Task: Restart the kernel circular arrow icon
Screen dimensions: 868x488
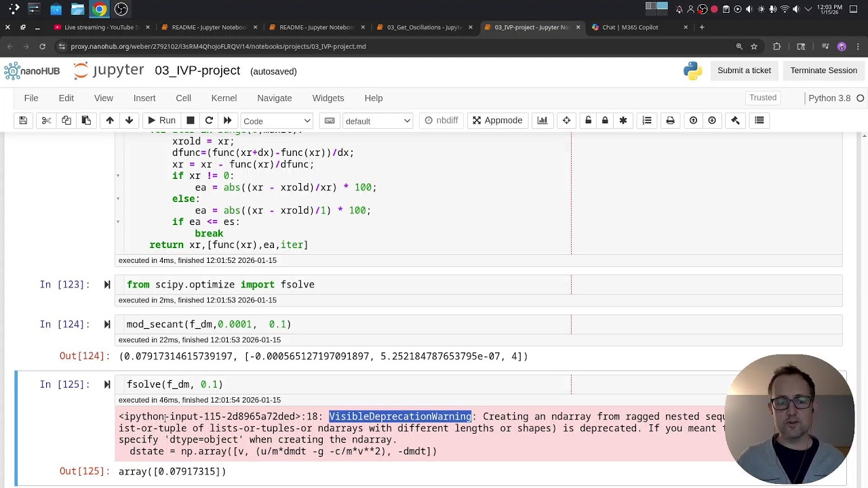Action: click(209, 121)
